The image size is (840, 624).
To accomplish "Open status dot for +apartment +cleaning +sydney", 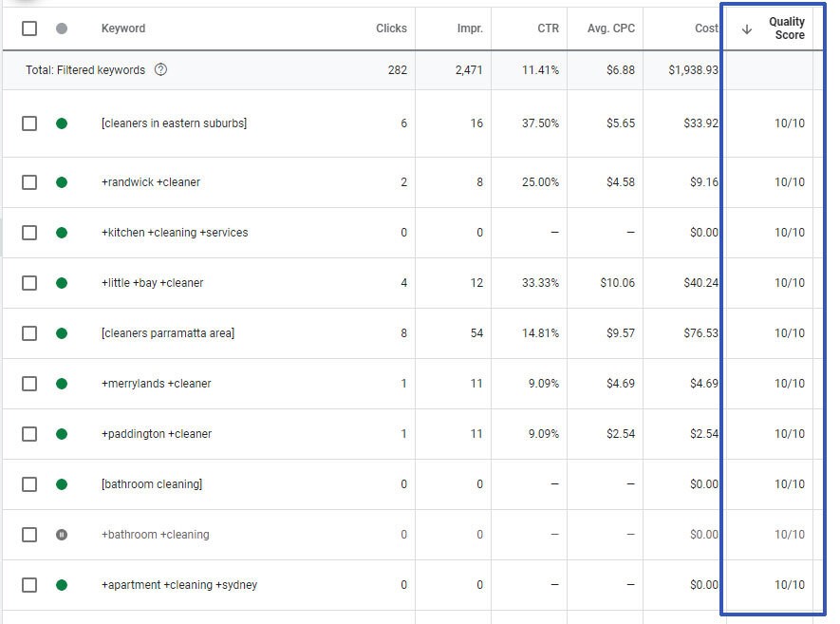I will pyautogui.click(x=62, y=585).
